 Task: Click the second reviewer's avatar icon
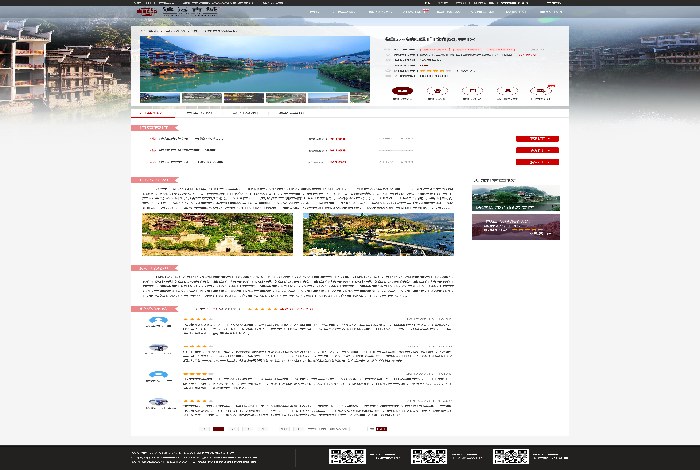pyautogui.click(x=158, y=349)
